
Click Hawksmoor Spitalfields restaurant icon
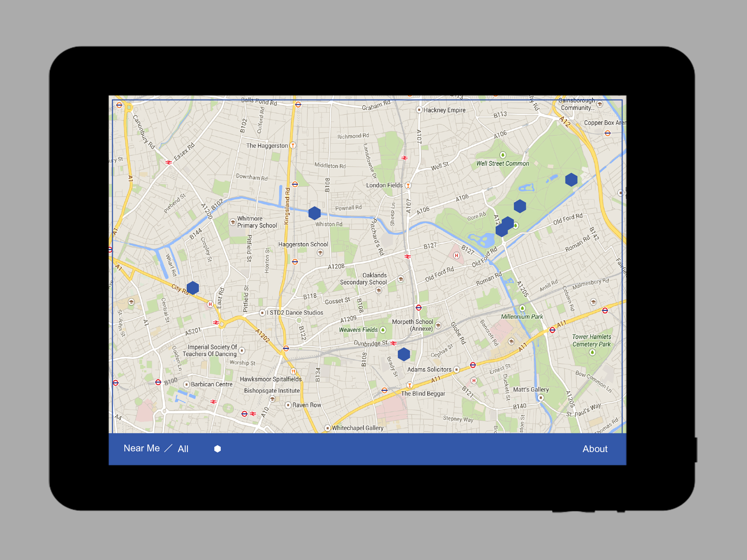click(x=293, y=371)
